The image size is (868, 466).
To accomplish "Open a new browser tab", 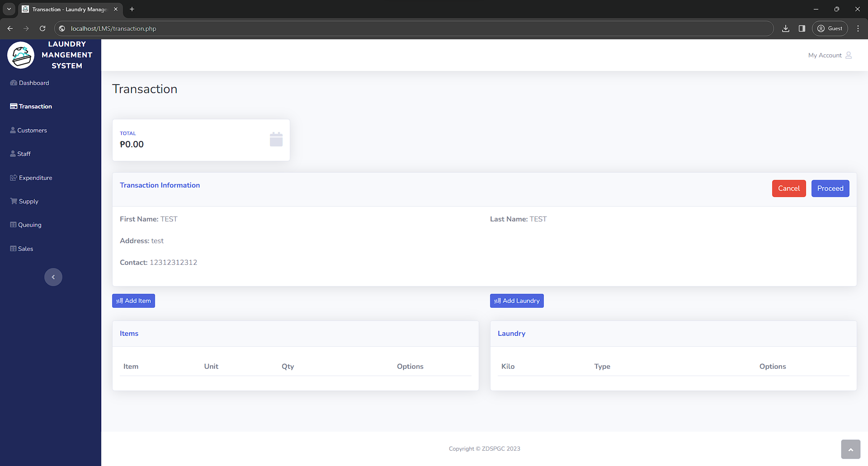I will coord(132,9).
